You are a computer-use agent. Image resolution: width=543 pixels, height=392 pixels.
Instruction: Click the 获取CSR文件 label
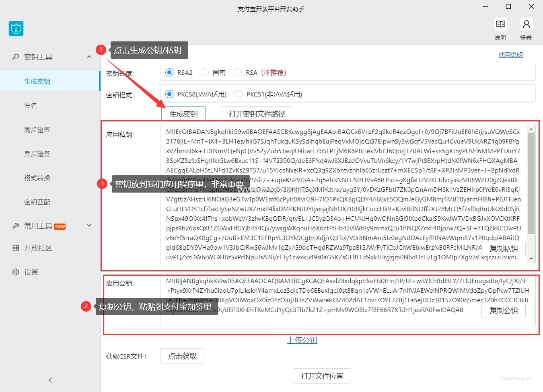click(126, 356)
